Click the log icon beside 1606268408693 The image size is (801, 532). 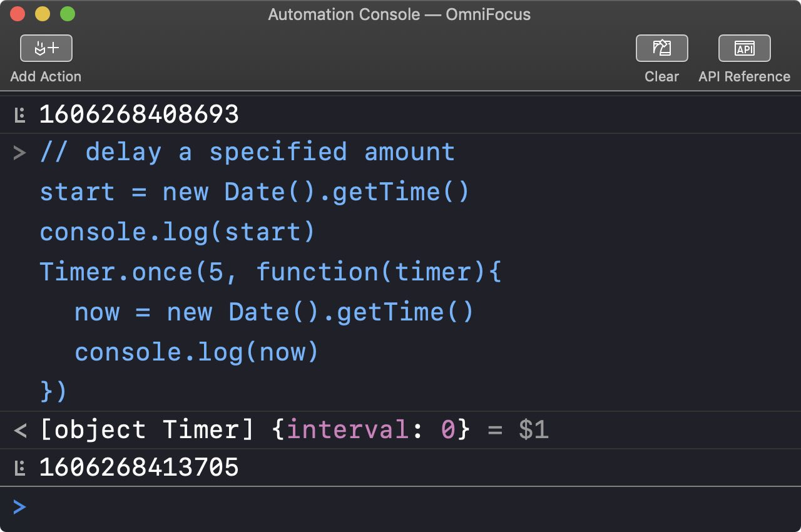tap(20, 115)
